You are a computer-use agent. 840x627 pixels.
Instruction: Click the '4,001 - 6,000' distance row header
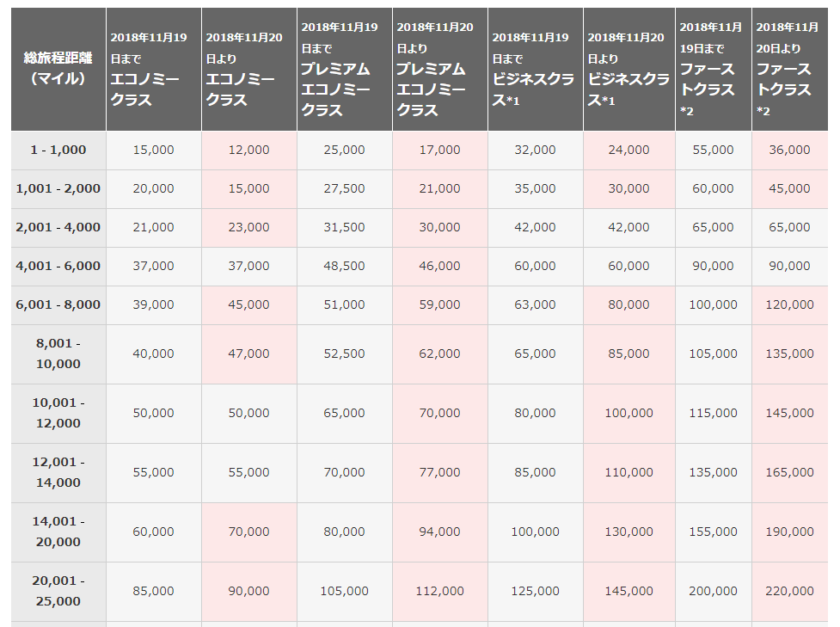tap(58, 266)
